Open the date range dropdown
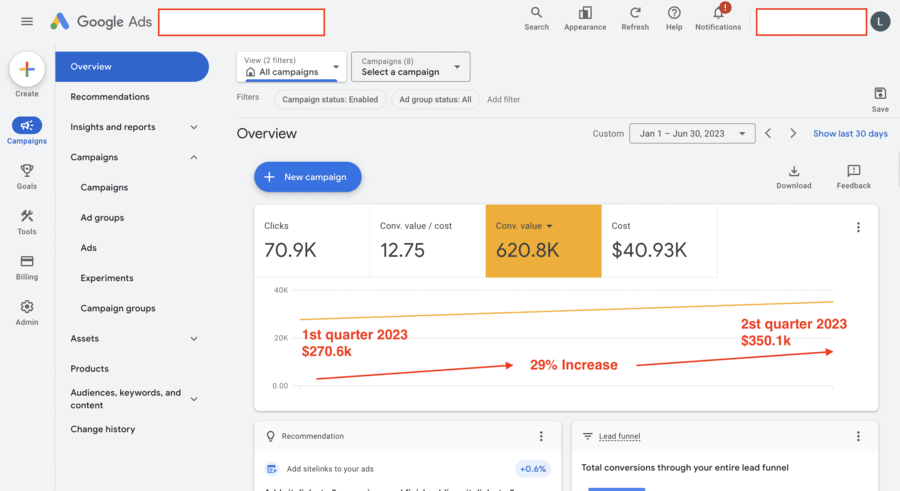 tap(692, 133)
